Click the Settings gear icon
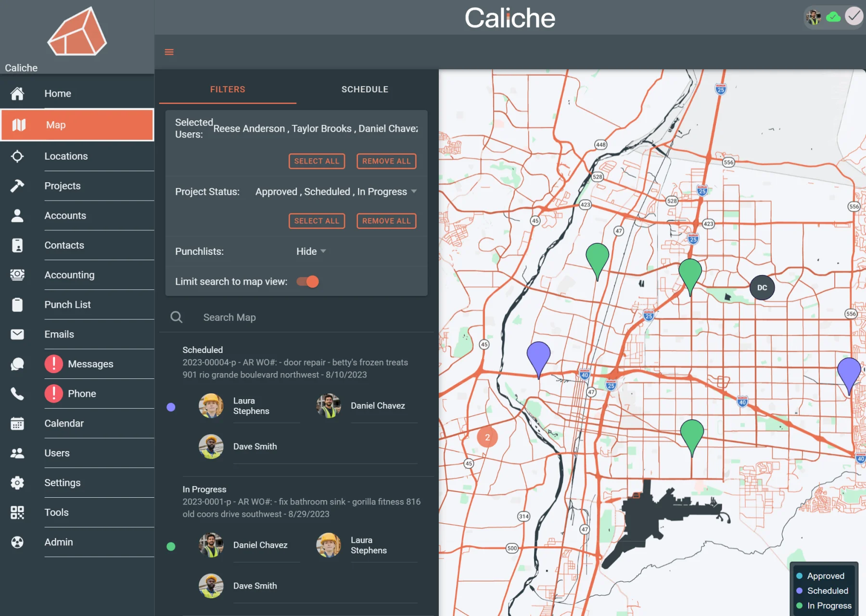This screenshot has height=616, width=866. coord(17,483)
